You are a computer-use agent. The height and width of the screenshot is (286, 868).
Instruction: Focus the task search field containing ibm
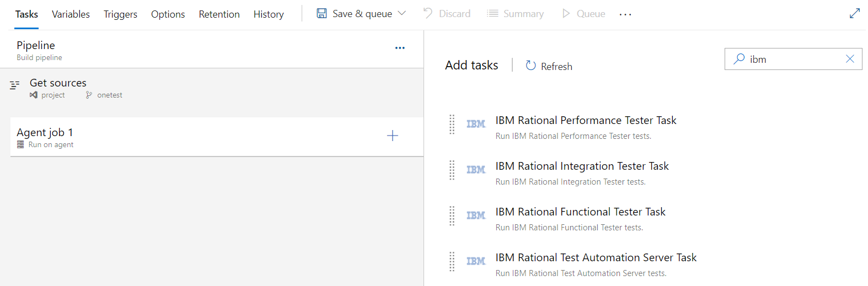click(x=793, y=59)
